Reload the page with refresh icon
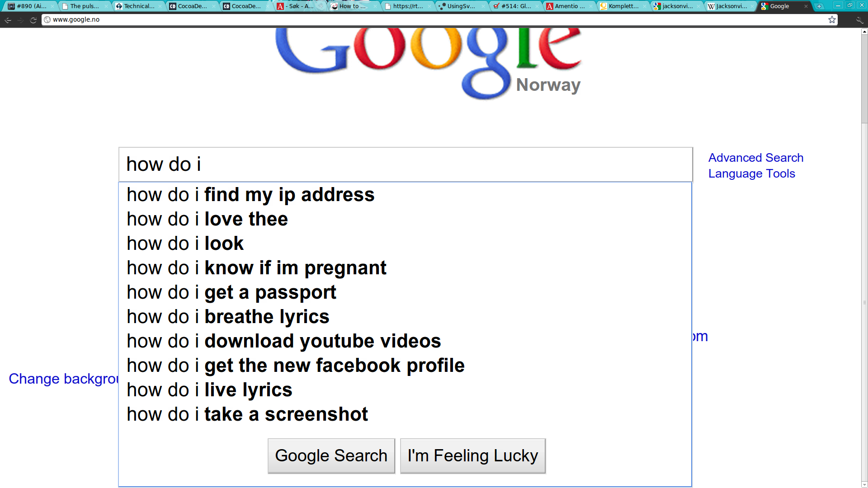 point(33,20)
